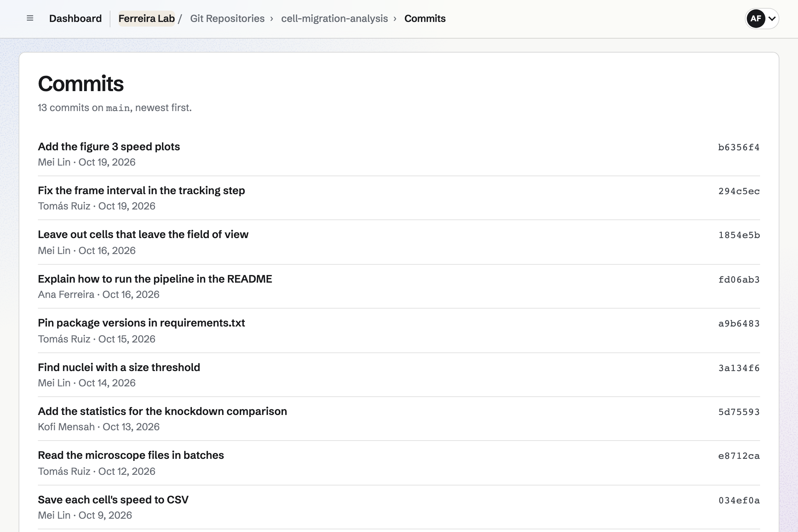Image resolution: width=798 pixels, height=532 pixels.
Task: Open commit 'Add the figure 3 speed plots'
Action: coord(109,147)
